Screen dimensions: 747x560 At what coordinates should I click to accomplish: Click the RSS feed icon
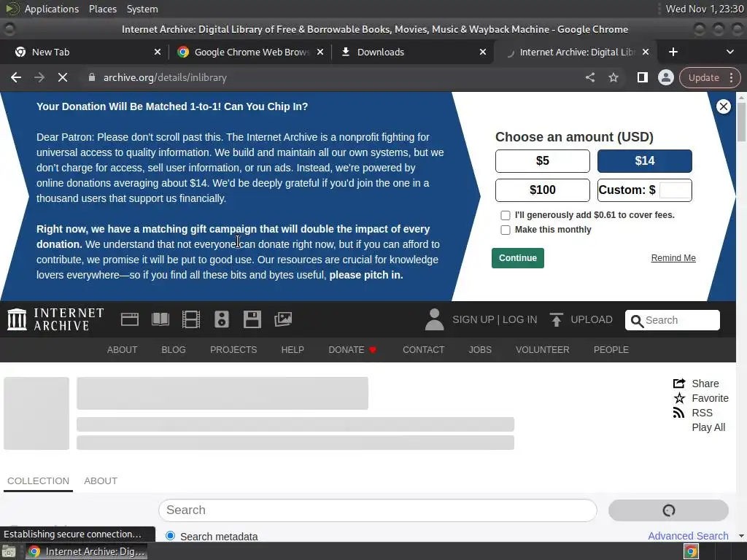[x=678, y=413]
